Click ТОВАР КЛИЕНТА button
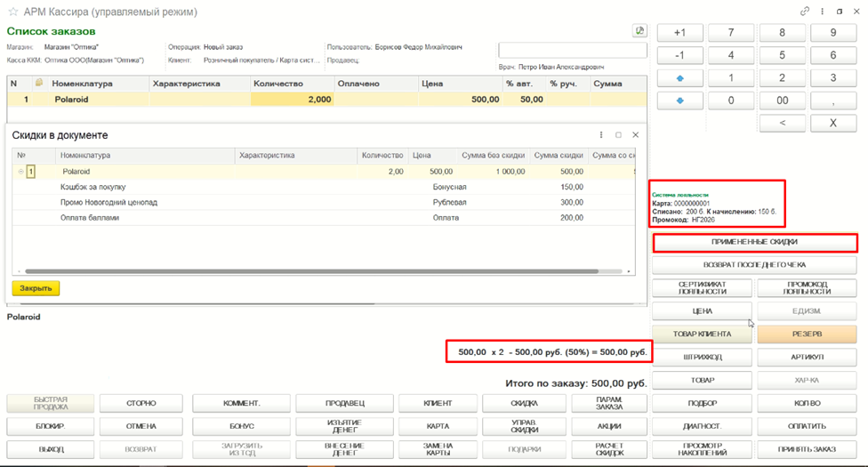Screen dimensions: 868x467 click(x=702, y=334)
